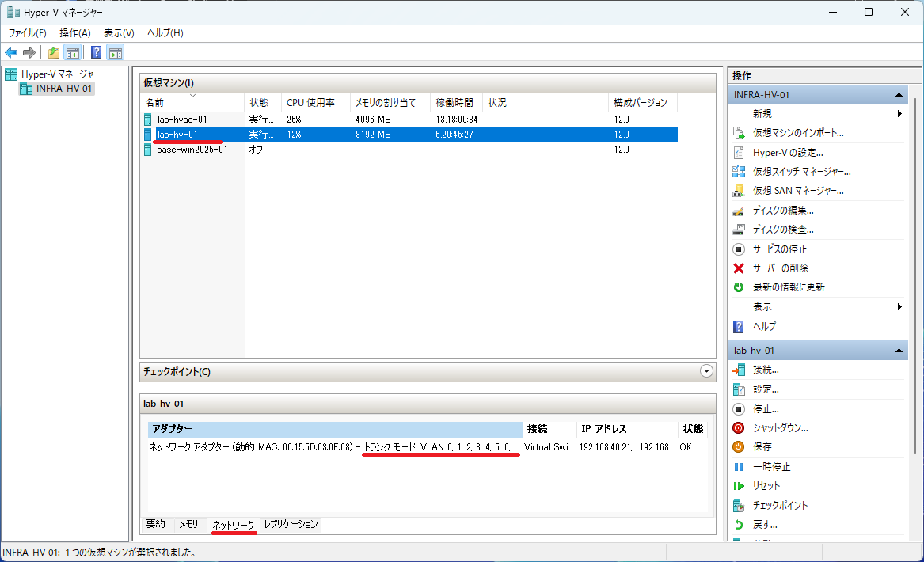Switch to the メモリ tab
924x562 pixels.
(188, 524)
